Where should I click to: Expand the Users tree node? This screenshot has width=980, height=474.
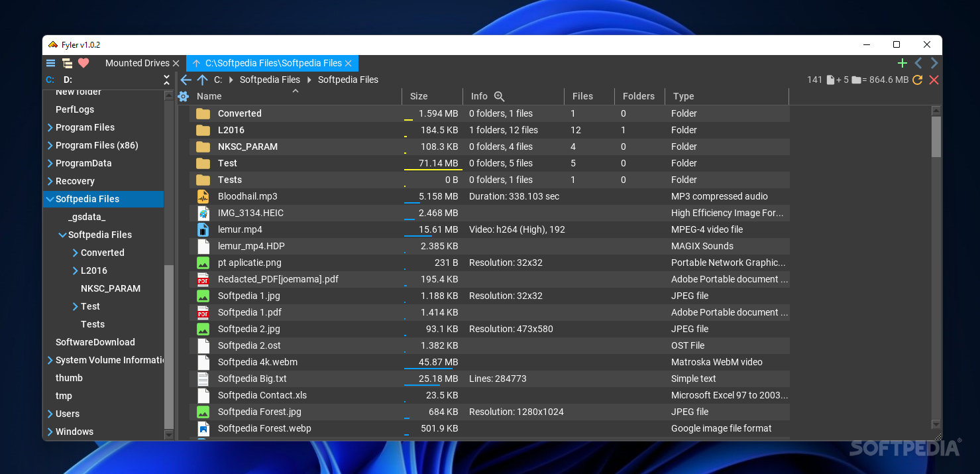pyautogui.click(x=50, y=414)
